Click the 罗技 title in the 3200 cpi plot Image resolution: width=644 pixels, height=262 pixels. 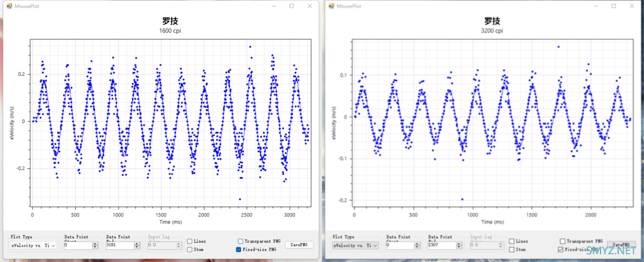click(x=492, y=21)
